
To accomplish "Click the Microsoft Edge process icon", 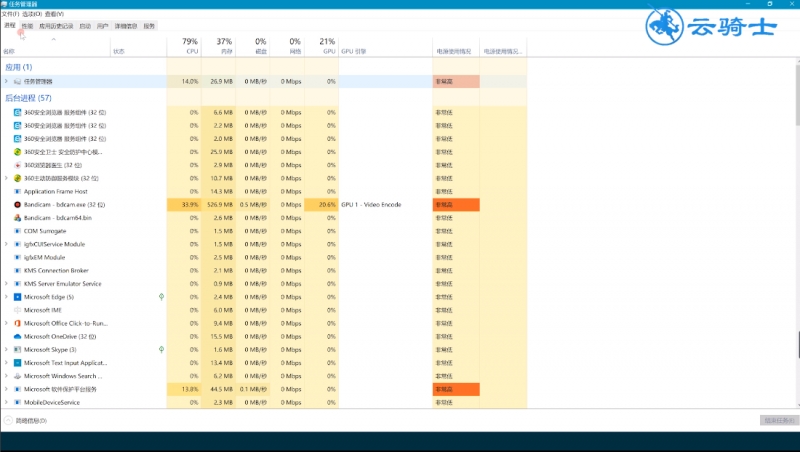I will [17, 297].
